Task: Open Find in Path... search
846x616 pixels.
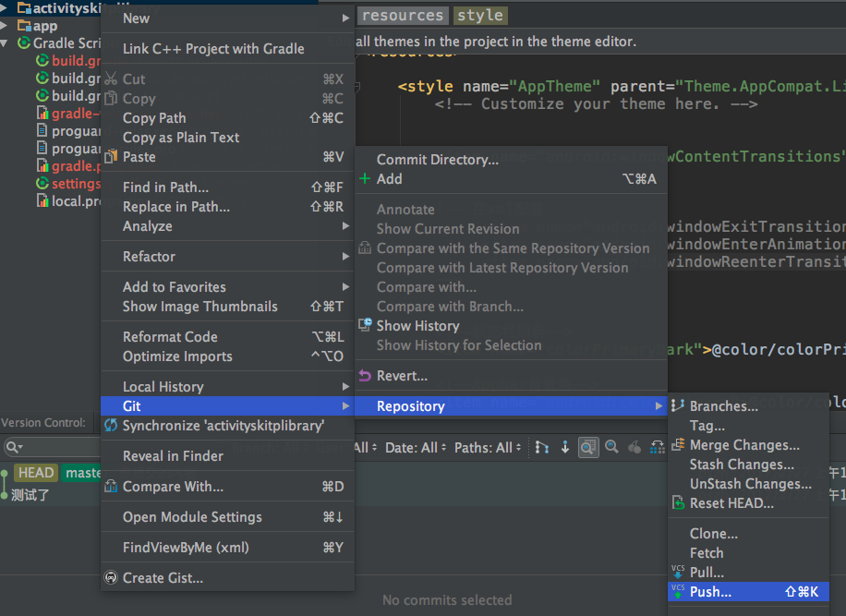Action: pyautogui.click(x=228, y=187)
